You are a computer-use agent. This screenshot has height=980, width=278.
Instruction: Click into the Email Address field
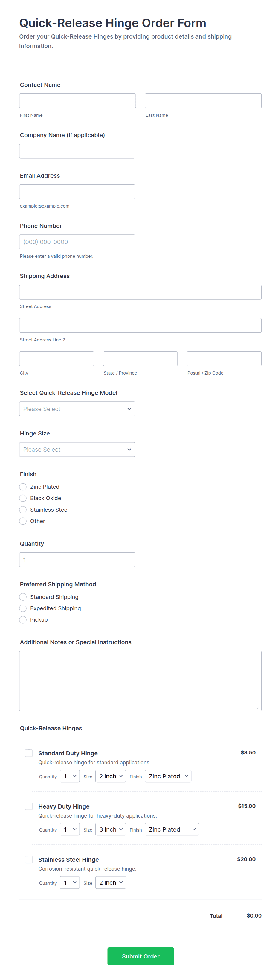click(x=77, y=192)
